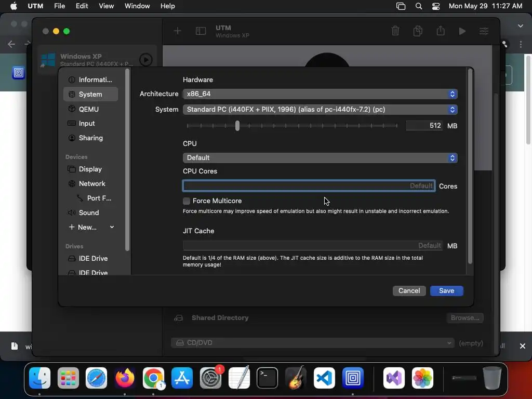This screenshot has height=399, width=532.
Task: Open Network device settings
Action: tap(90, 183)
